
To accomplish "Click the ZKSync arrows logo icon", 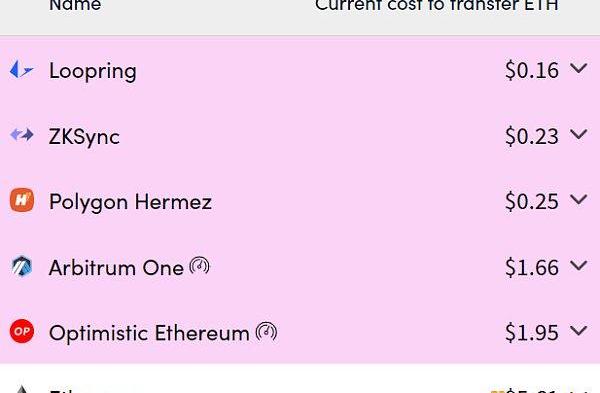I will click(22, 135).
